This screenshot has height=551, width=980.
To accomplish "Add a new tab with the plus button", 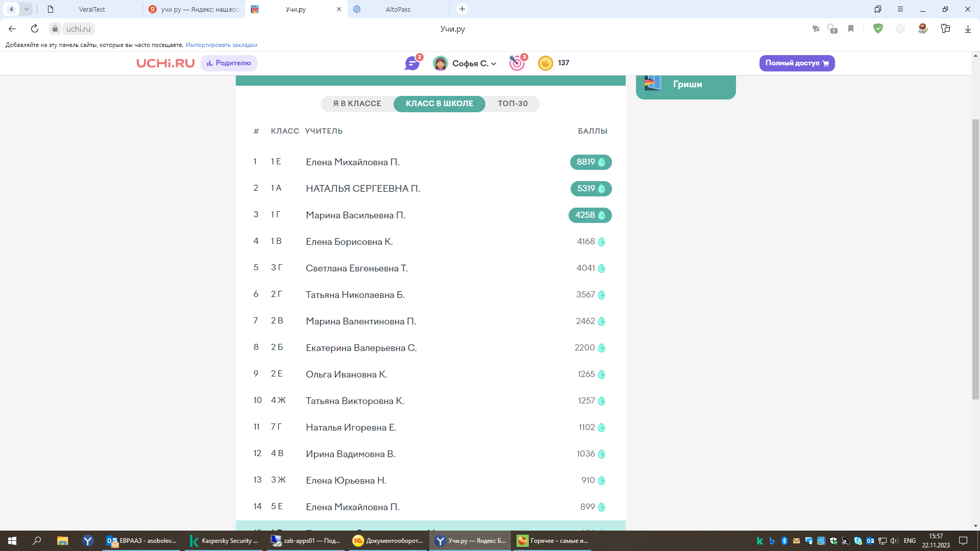I will click(462, 9).
